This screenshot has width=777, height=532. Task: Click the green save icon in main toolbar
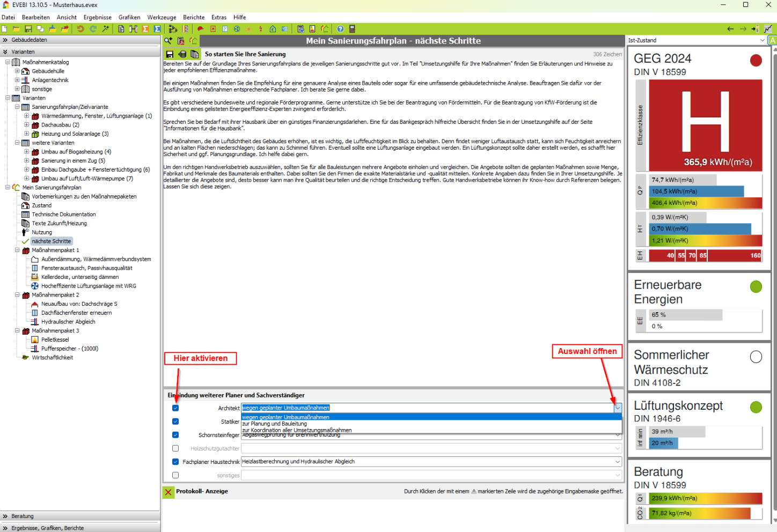[x=28, y=29]
